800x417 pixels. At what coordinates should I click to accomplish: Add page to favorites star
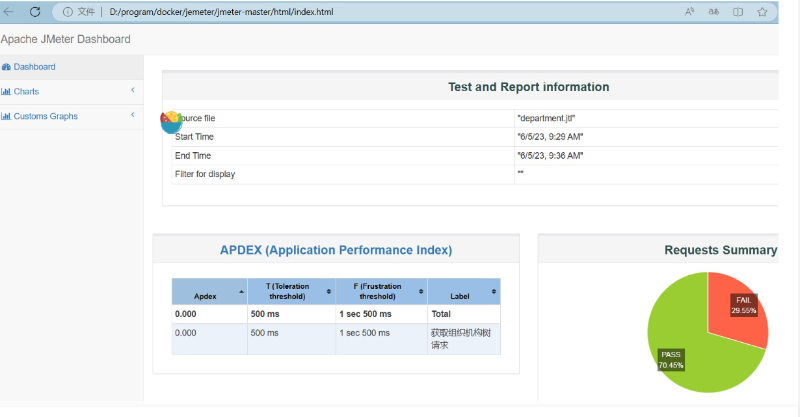pos(762,12)
